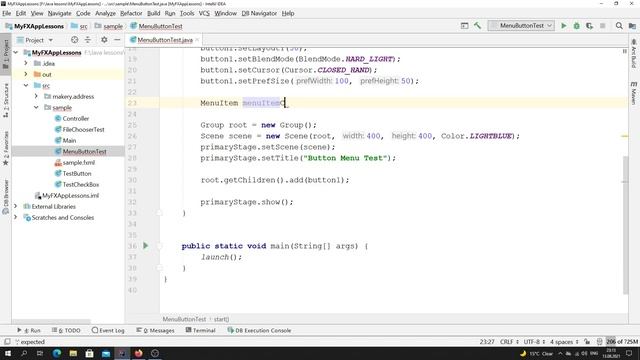This screenshot has height=360, width=640.
Task: Open the Favorites tool window
Action: click(6, 148)
